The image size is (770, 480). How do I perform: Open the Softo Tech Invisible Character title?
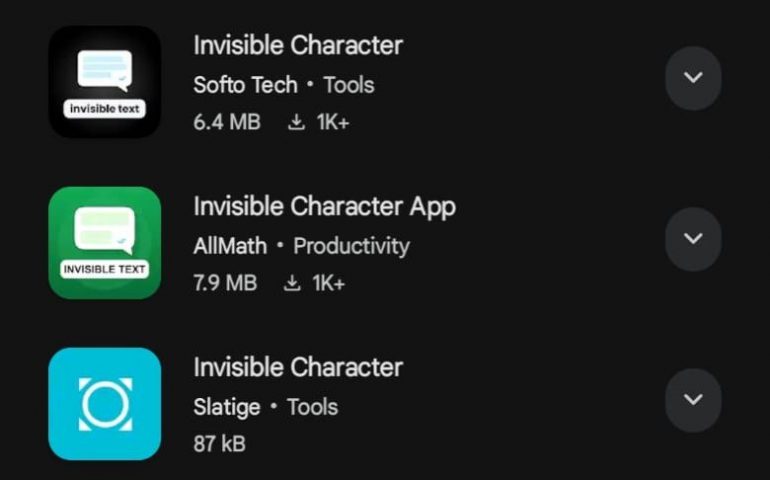click(298, 45)
